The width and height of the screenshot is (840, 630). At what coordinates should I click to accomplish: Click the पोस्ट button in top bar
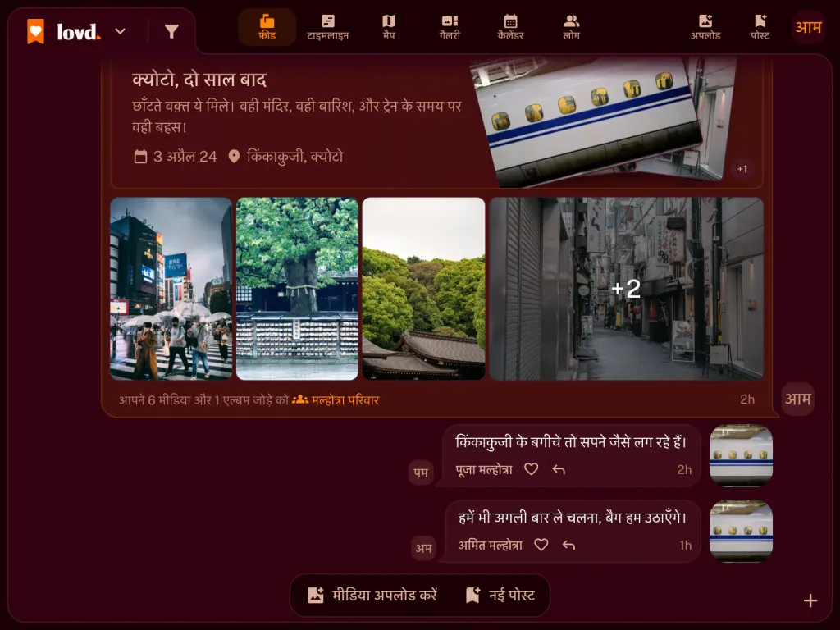click(x=760, y=27)
